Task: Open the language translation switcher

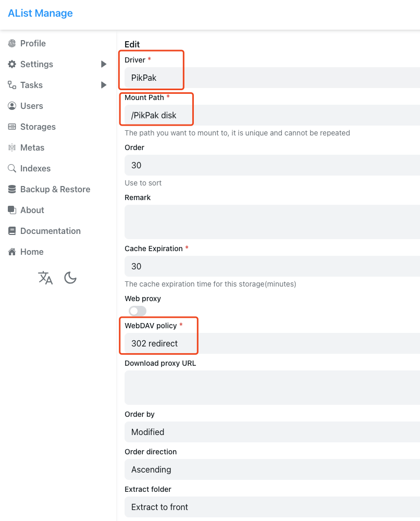Action: (45, 278)
